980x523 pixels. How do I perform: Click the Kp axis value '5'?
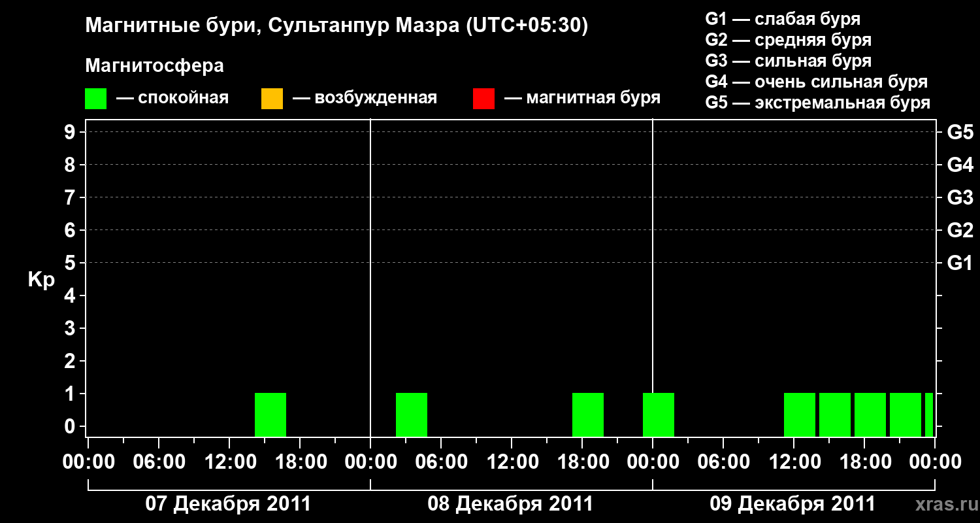71,263
